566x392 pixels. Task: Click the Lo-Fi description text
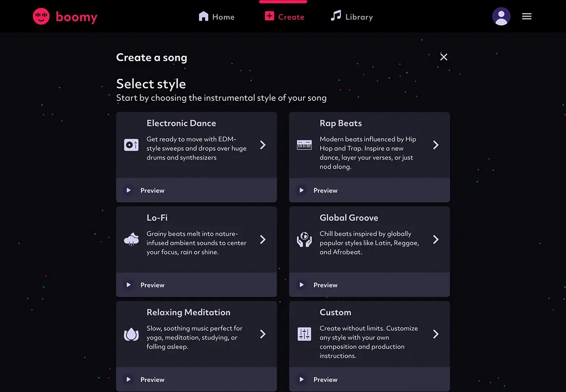(x=197, y=243)
